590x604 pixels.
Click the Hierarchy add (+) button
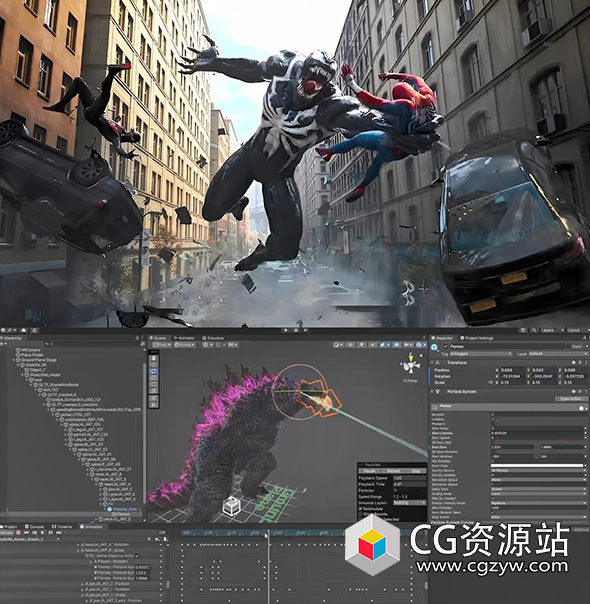(2, 344)
